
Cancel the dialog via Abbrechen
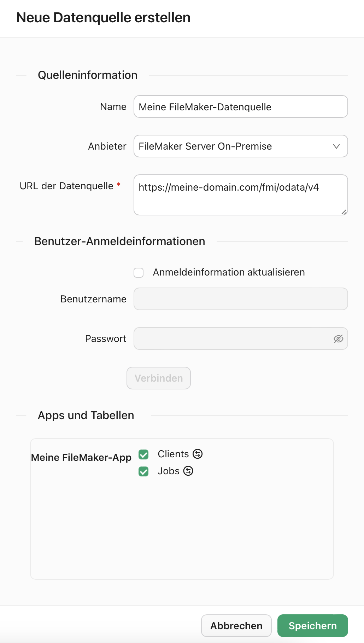pos(236,625)
